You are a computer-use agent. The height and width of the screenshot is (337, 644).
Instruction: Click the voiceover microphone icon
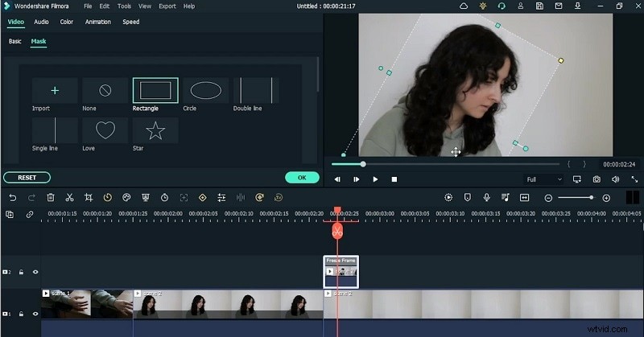tap(487, 197)
